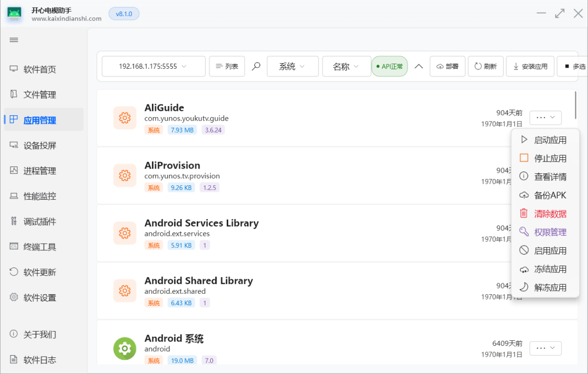Click the hamburger menu icon in sidebar
Viewport: 588px width, 374px height.
(x=14, y=40)
